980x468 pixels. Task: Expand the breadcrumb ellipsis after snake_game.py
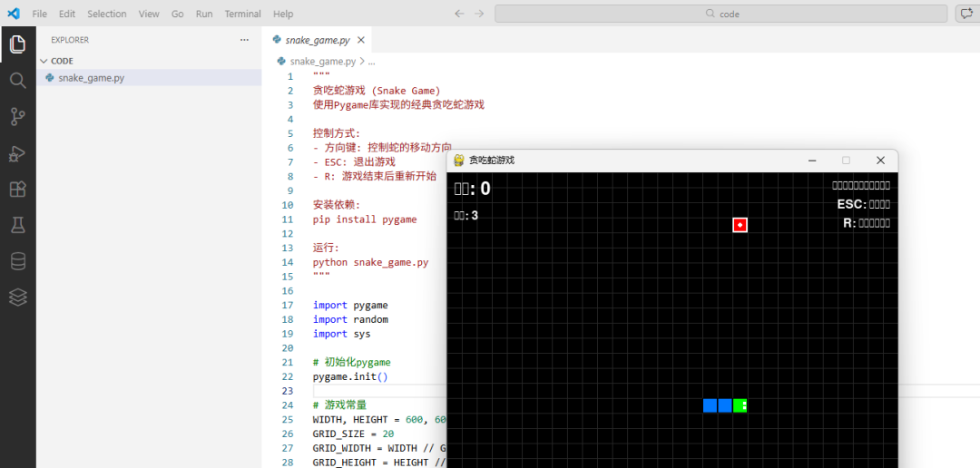(371, 62)
